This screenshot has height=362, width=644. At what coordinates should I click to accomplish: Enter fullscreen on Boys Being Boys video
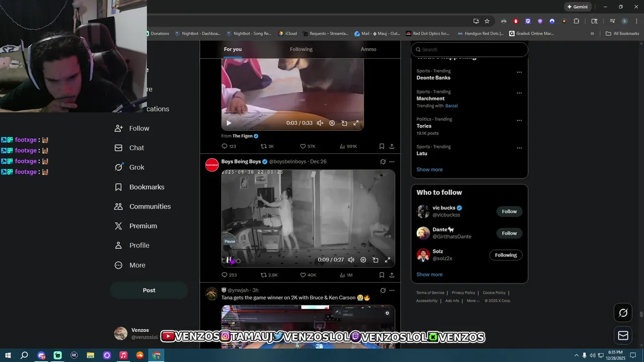[387, 260]
